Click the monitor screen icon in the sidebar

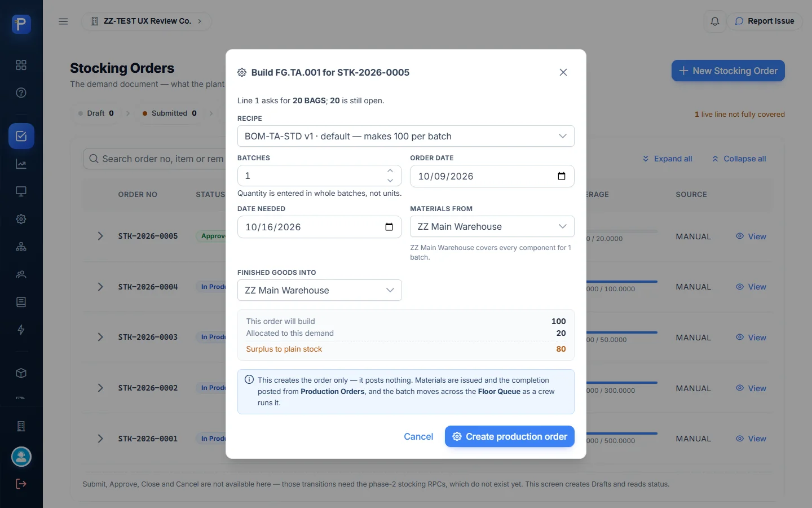pyautogui.click(x=21, y=191)
